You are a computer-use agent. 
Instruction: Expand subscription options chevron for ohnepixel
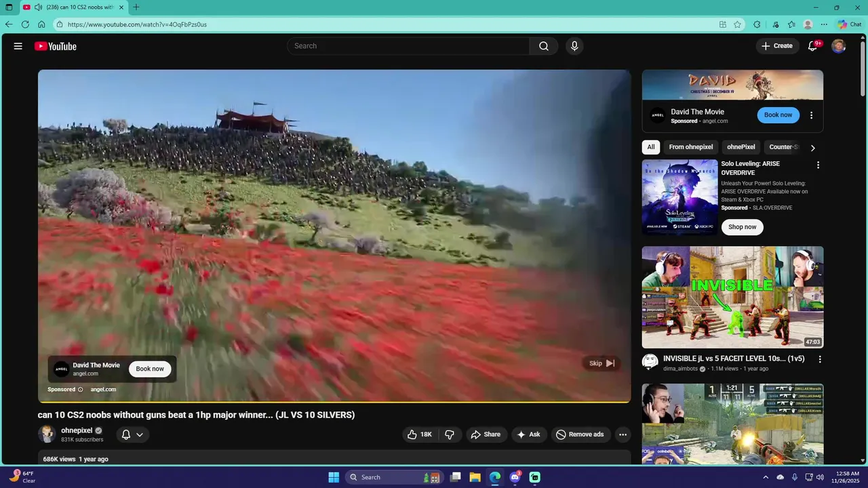(140, 434)
